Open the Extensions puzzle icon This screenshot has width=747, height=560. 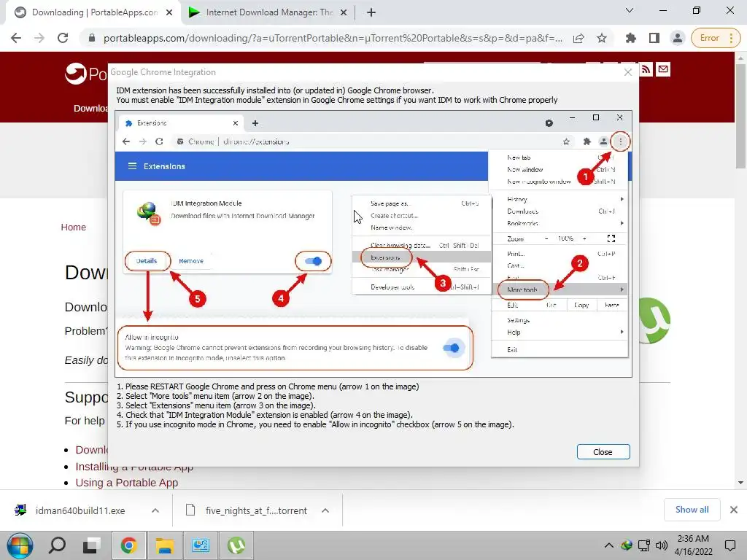(x=631, y=38)
